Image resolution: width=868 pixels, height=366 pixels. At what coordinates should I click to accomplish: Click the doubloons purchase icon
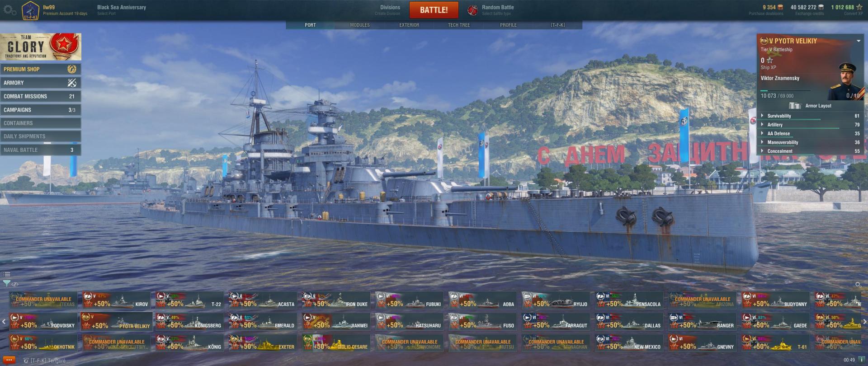coord(780,7)
